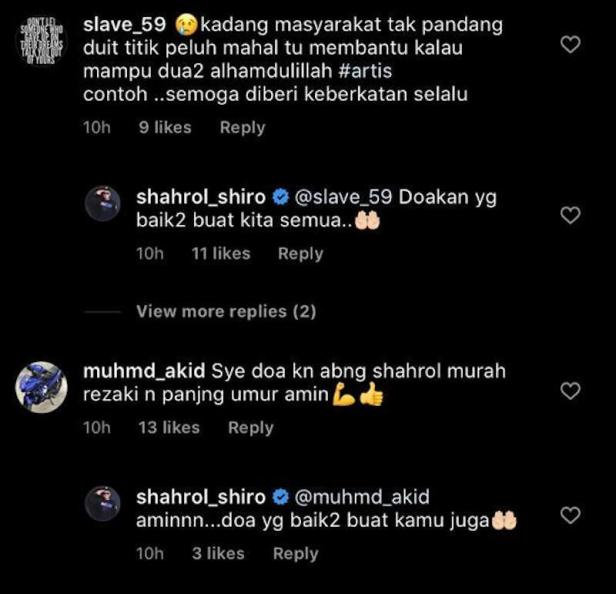The height and width of the screenshot is (594, 616).
Task: Open the slave_59 username link
Action: tap(125, 25)
